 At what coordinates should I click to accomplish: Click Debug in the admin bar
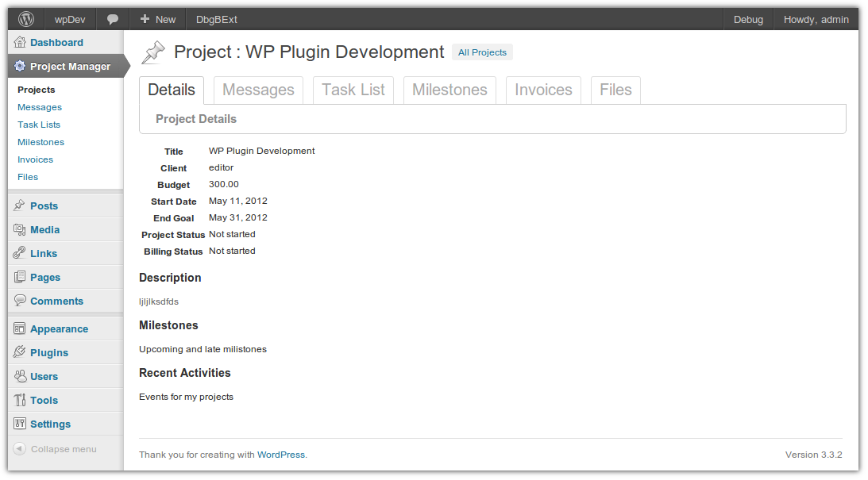point(748,19)
